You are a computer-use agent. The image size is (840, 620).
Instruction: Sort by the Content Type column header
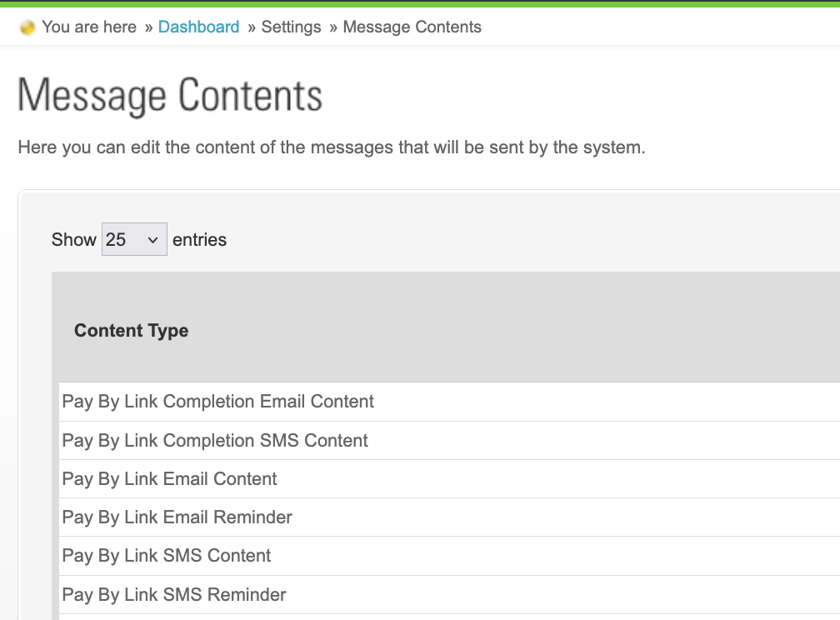[132, 331]
